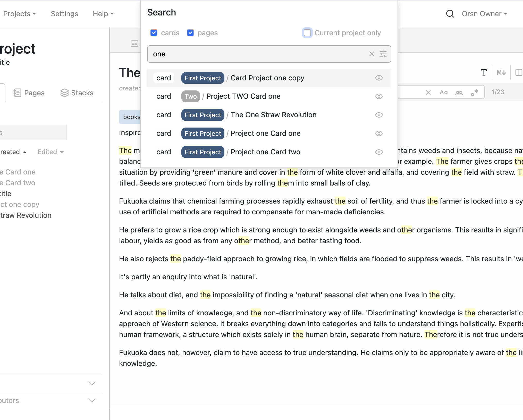Switch to the Pages tab
The width and height of the screenshot is (523, 420).
(29, 93)
